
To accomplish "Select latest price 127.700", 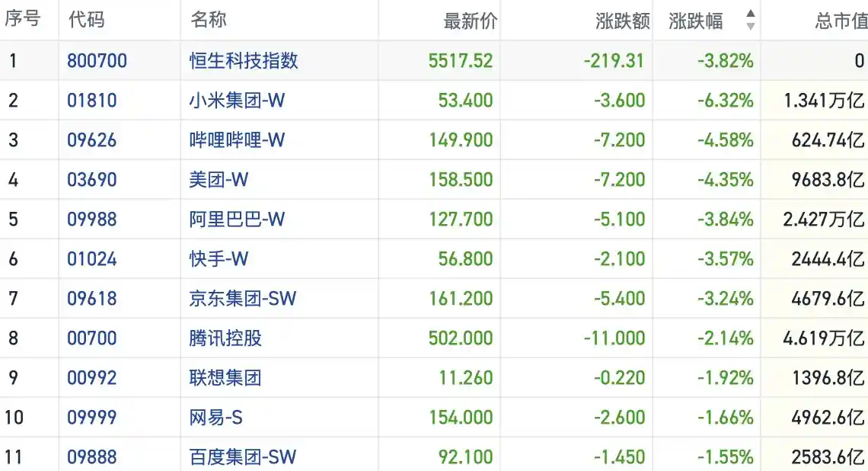I will (461, 219).
